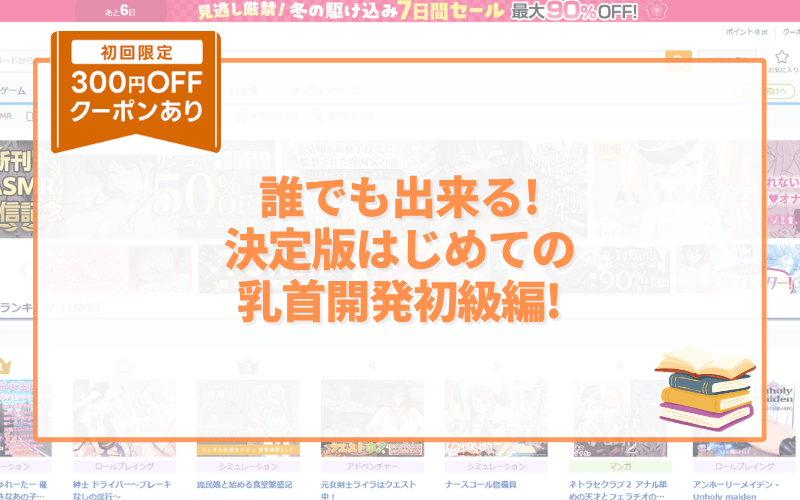Focus the keyword search field
The image size is (800, 500).
332,61
